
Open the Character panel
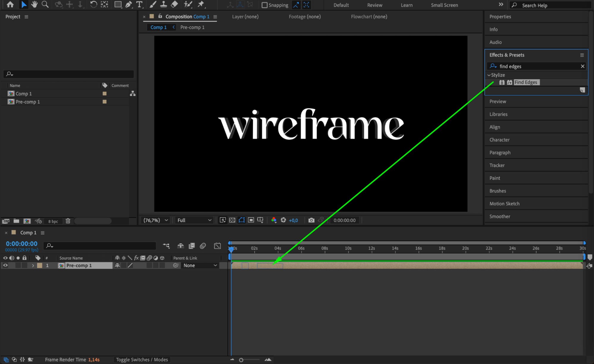click(x=499, y=140)
